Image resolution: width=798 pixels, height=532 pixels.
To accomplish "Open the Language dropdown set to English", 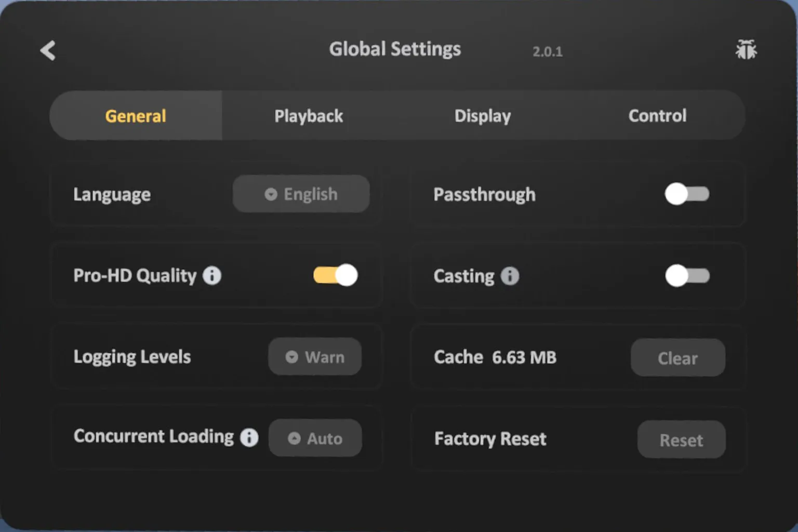I will click(301, 194).
